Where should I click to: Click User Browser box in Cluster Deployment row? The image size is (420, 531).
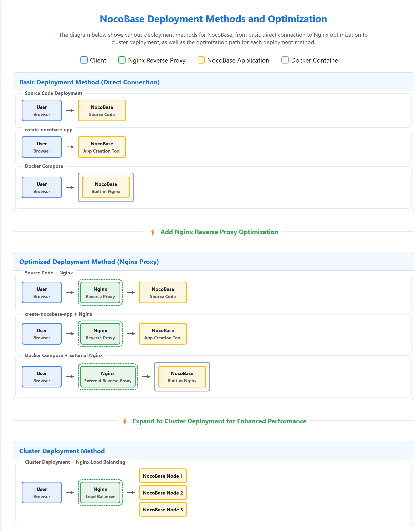(x=42, y=493)
